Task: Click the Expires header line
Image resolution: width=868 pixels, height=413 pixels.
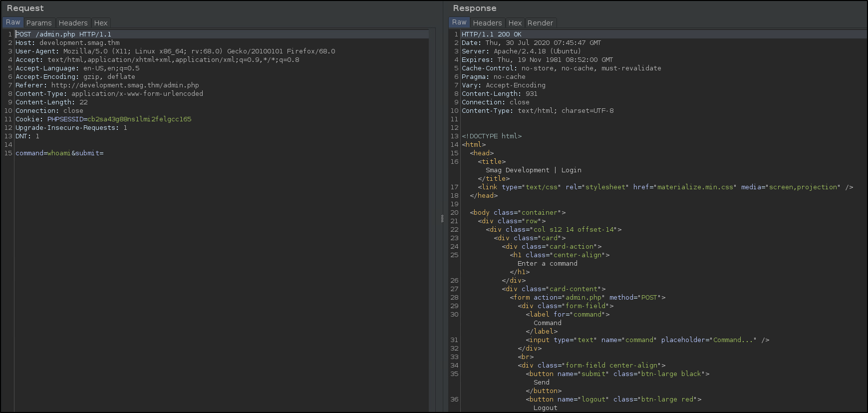Action: pos(538,60)
